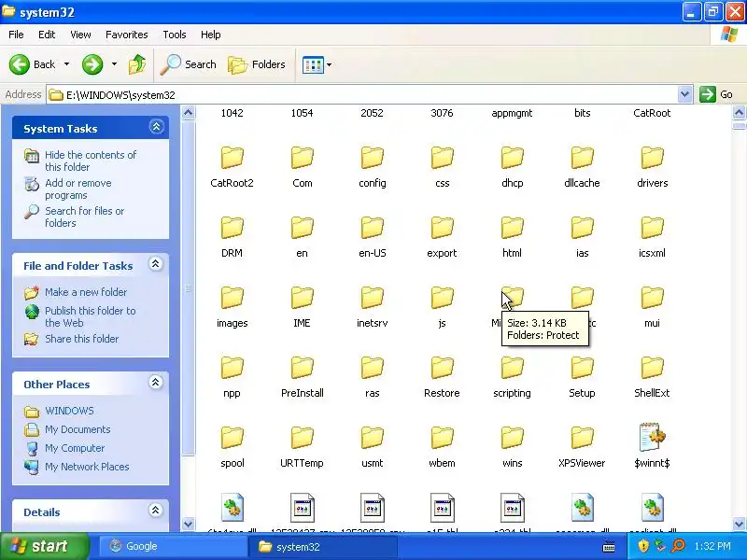Collapse File and Folder Tasks panel
The width and height of the screenshot is (747, 560).
tap(156, 264)
